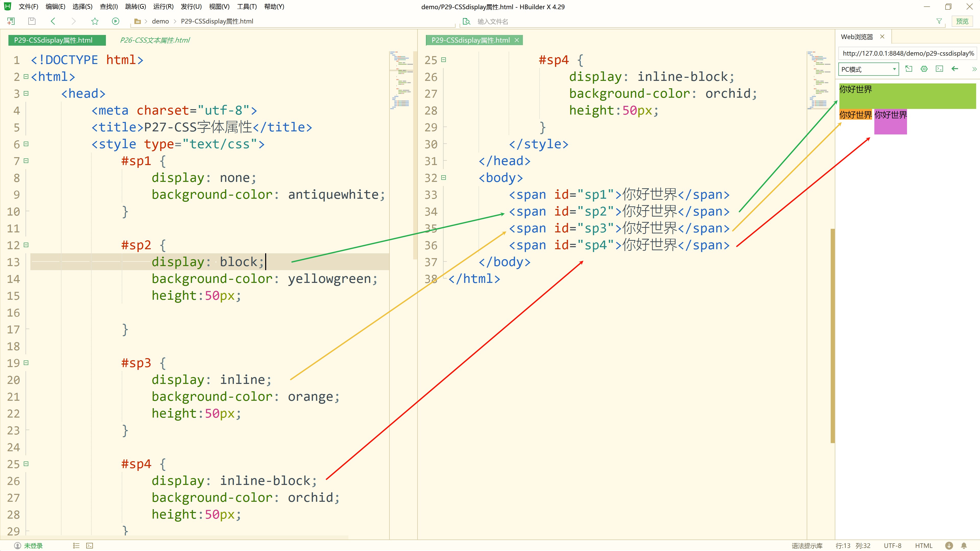Screen dimensions: 980x551
Task: Navigate back in Web browser panel
Action: pos(955,69)
